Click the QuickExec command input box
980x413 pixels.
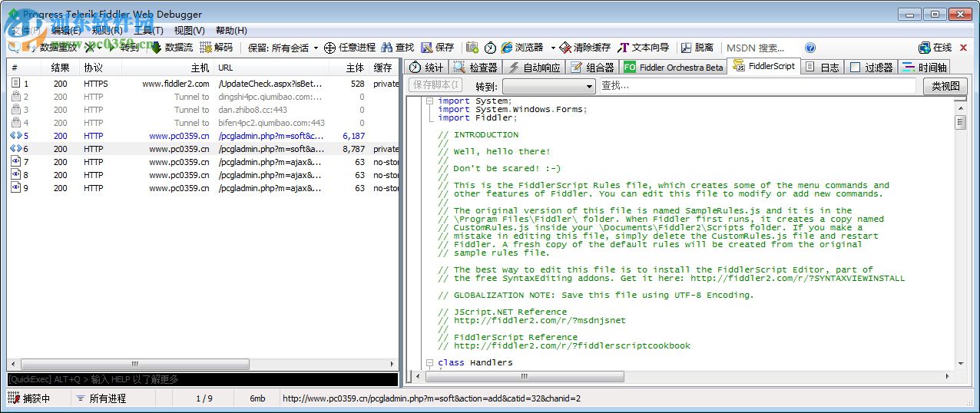(x=203, y=379)
